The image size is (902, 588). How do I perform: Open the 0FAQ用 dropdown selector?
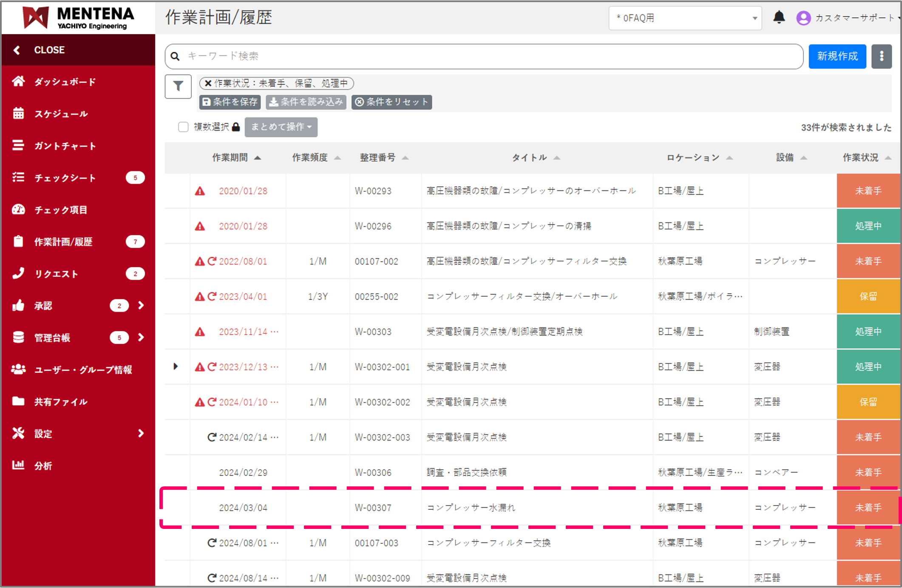coord(685,18)
